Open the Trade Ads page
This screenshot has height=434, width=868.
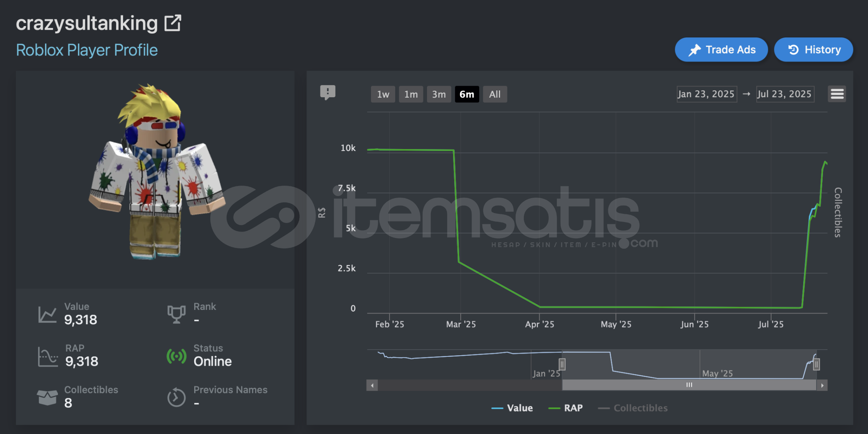click(x=721, y=50)
